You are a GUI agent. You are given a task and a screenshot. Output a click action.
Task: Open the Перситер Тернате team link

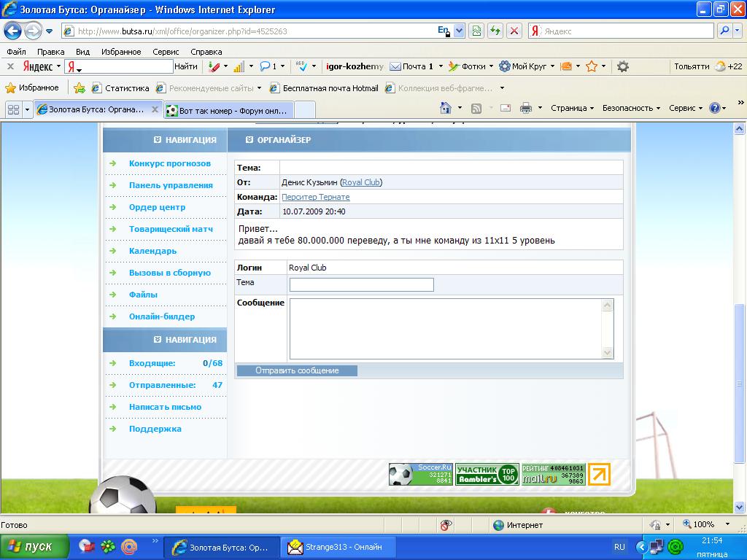coord(315,197)
